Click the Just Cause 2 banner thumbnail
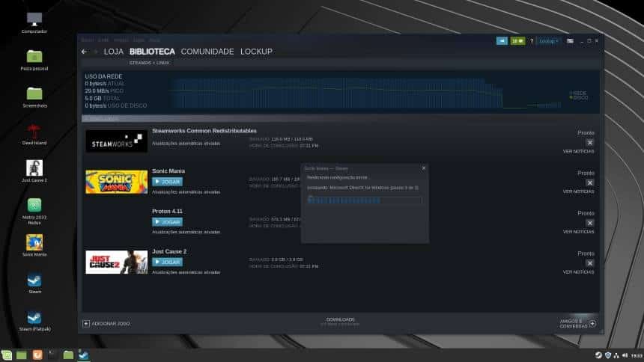This screenshot has width=644, height=362. (x=116, y=262)
